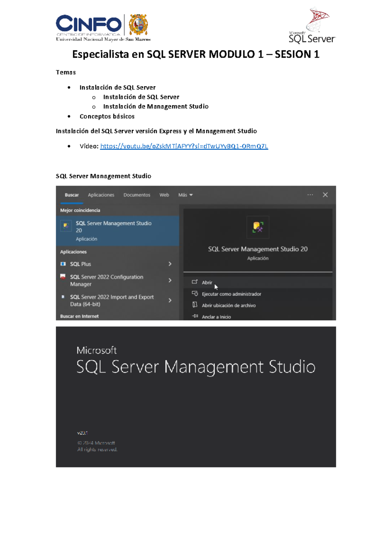Screen dimensions: 392x554
Task: Click the Abrir icon
Action: [195, 282]
